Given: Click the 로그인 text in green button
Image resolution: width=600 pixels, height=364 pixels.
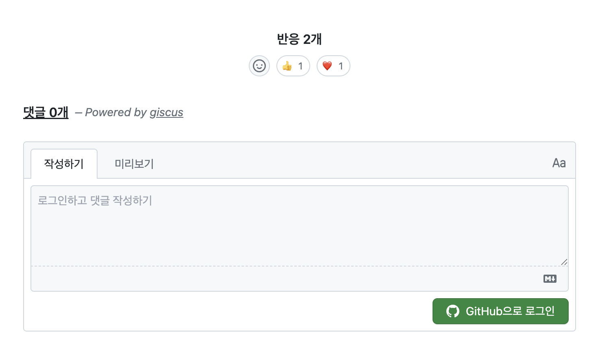Looking at the screenshot, I should coord(540,311).
